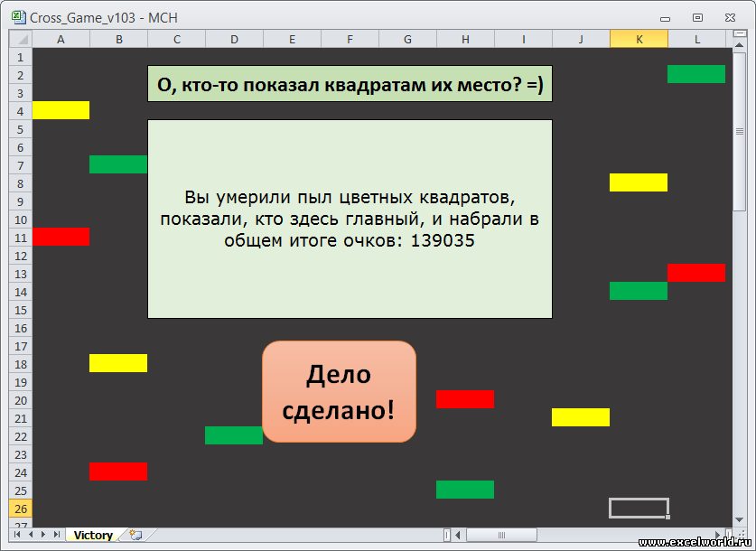Click the Select All corner button
756x551 pixels.
tap(21, 39)
